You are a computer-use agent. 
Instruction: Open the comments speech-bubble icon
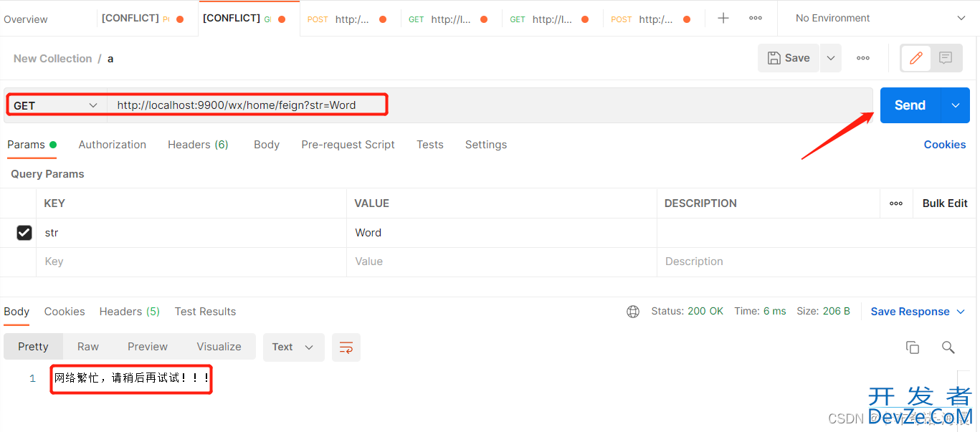pyautogui.click(x=946, y=58)
